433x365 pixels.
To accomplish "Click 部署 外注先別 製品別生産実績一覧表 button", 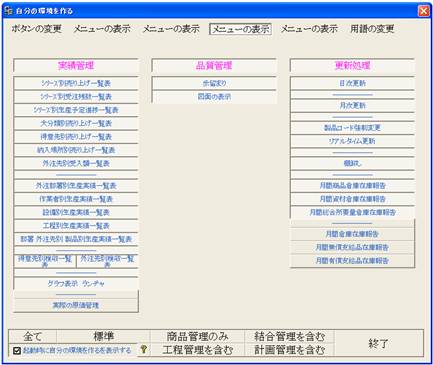I will click(76, 239).
